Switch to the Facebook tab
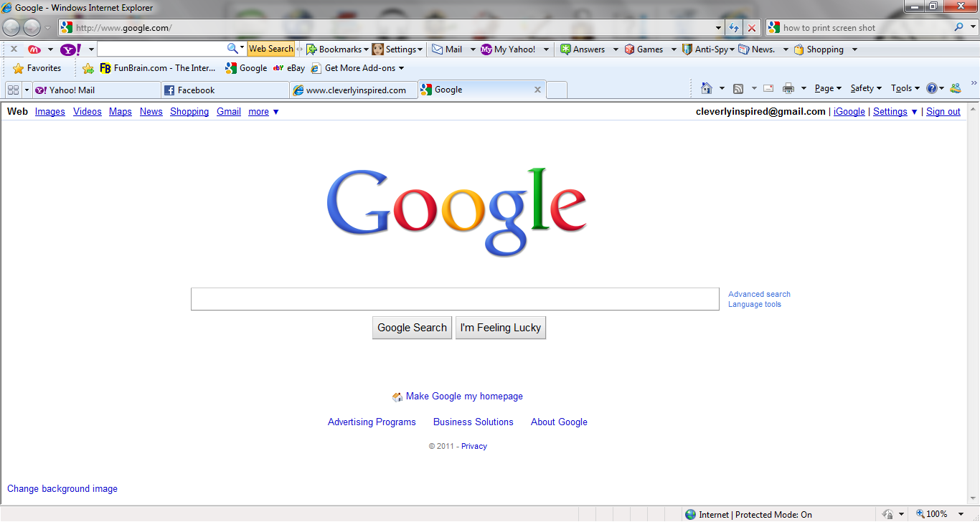The width and height of the screenshot is (980, 522). click(225, 90)
